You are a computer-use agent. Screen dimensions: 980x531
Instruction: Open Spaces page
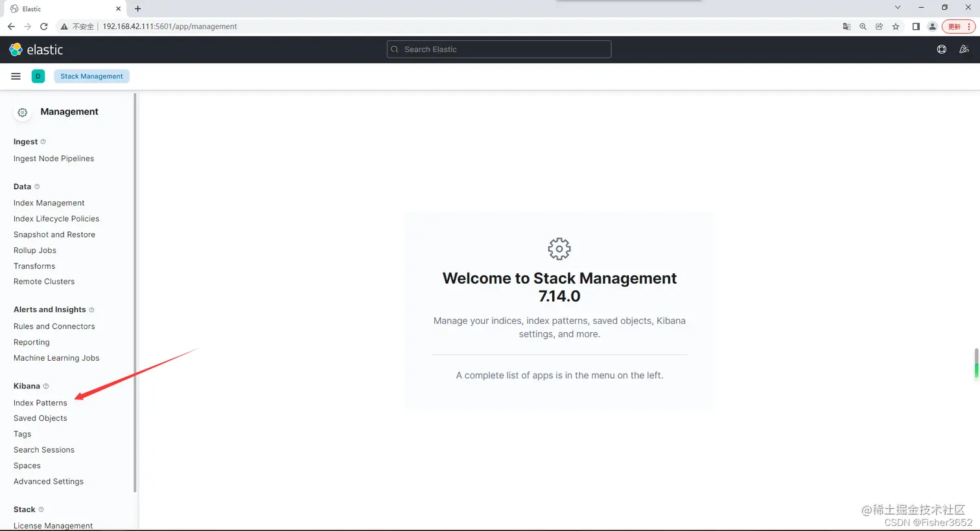tap(27, 466)
